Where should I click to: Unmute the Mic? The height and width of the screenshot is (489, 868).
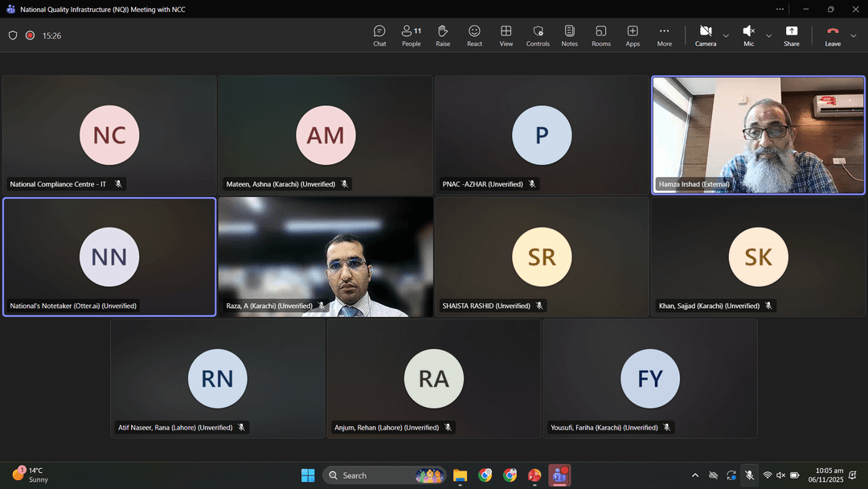point(748,35)
